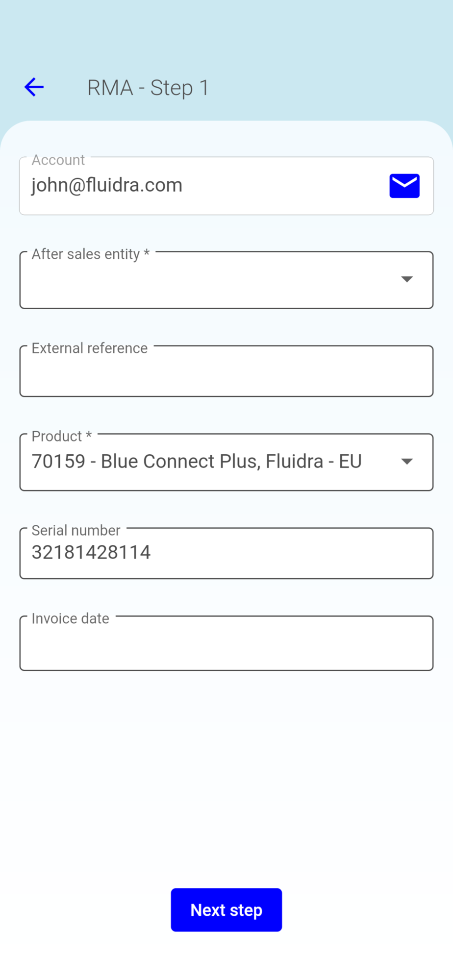Expand the Product dropdown arrow
Viewport: 453px width, 980px height.
[x=406, y=462]
